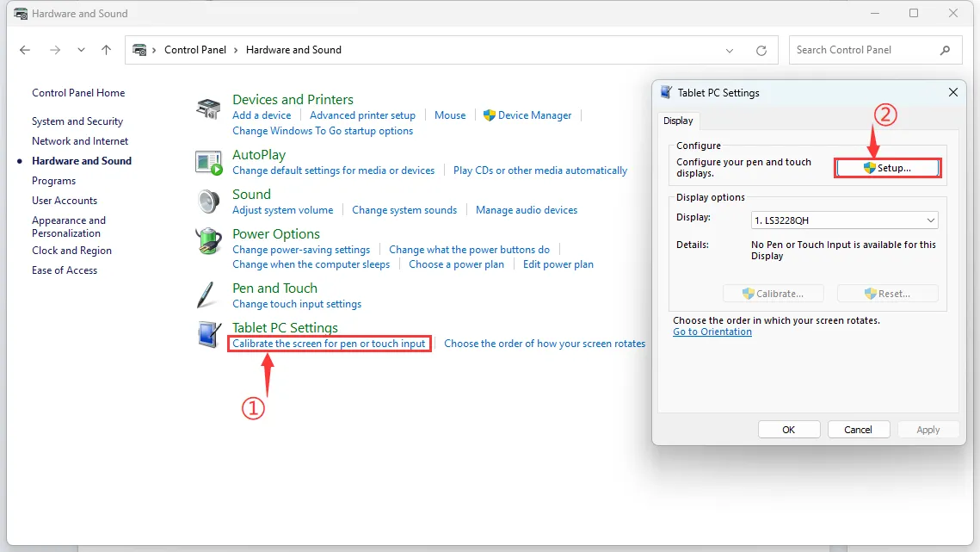Open the Tablet PC Settings icon

pos(208,334)
